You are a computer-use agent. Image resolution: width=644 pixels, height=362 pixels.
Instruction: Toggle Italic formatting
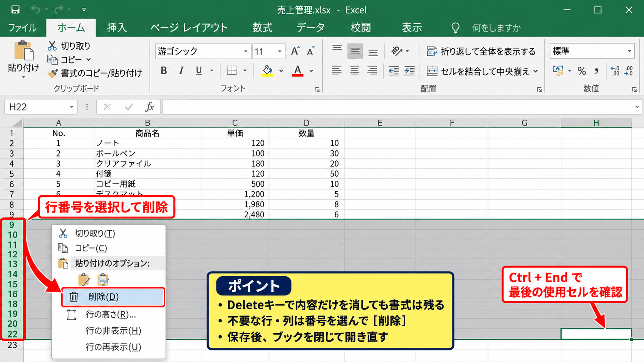(x=181, y=70)
